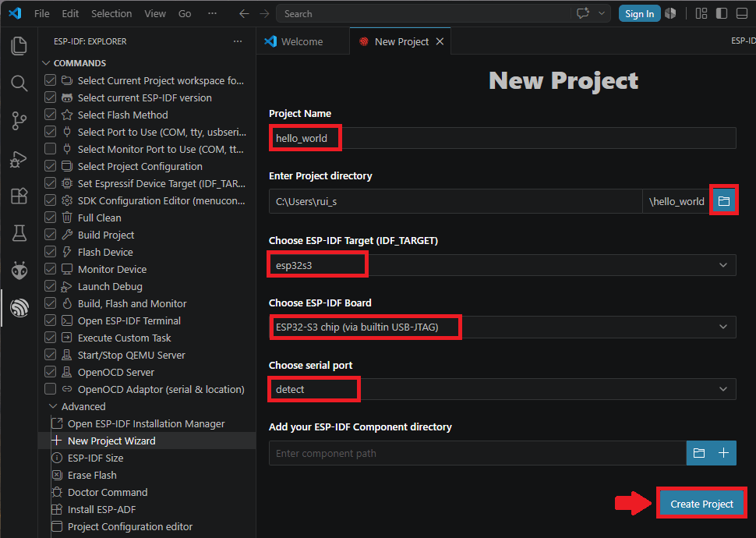Click the Monitor Device screen icon
The height and width of the screenshot is (538, 756).
[x=67, y=269]
